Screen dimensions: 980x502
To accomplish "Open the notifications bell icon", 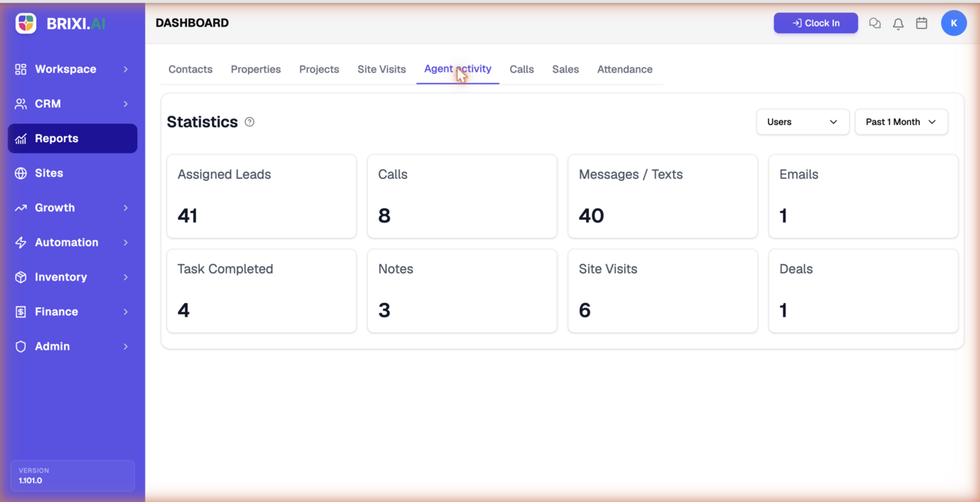I will [898, 23].
